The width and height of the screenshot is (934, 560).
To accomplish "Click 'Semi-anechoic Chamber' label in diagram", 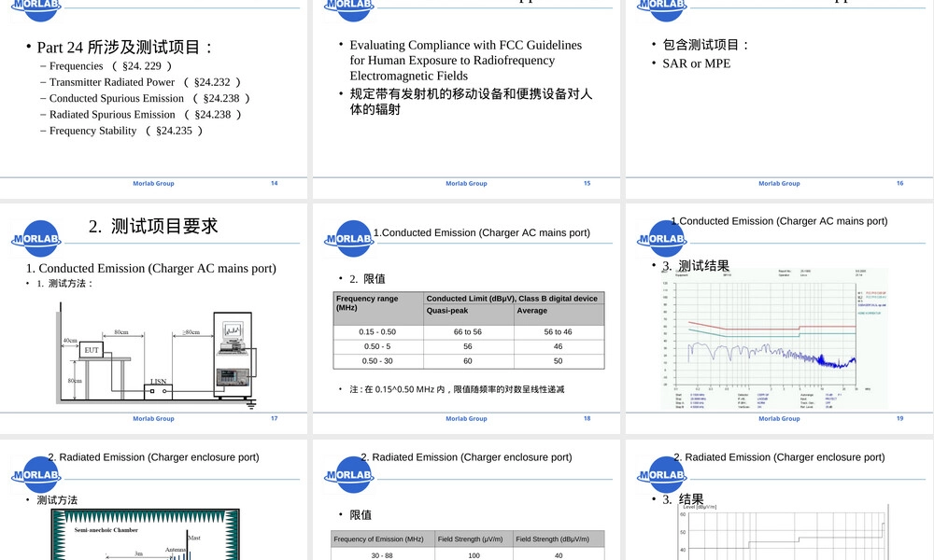I will click(x=106, y=529).
